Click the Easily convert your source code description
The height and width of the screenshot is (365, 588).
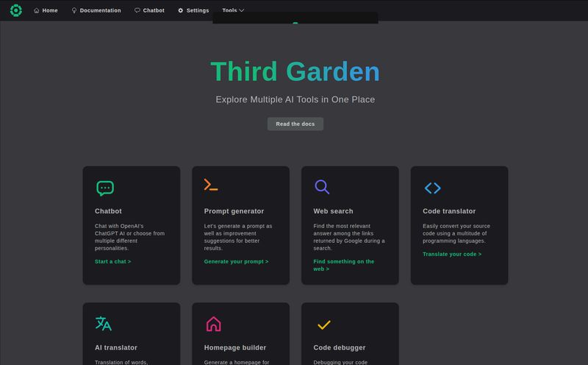(x=456, y=233)
